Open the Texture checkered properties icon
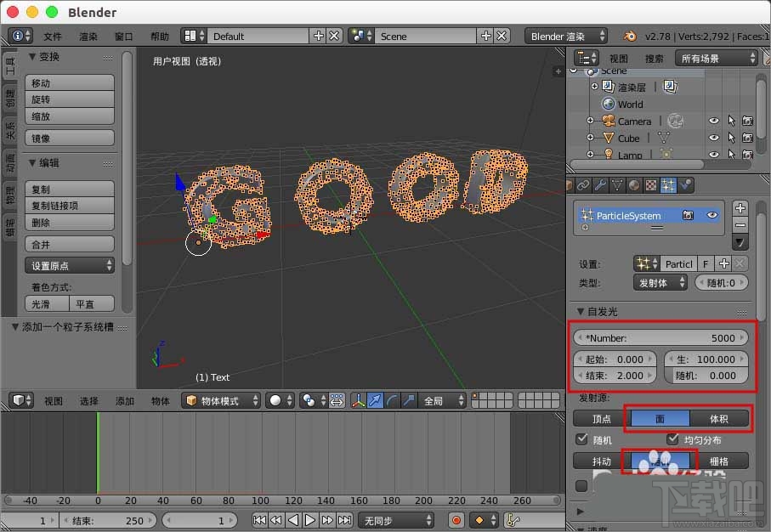 (x=649, y=185)
